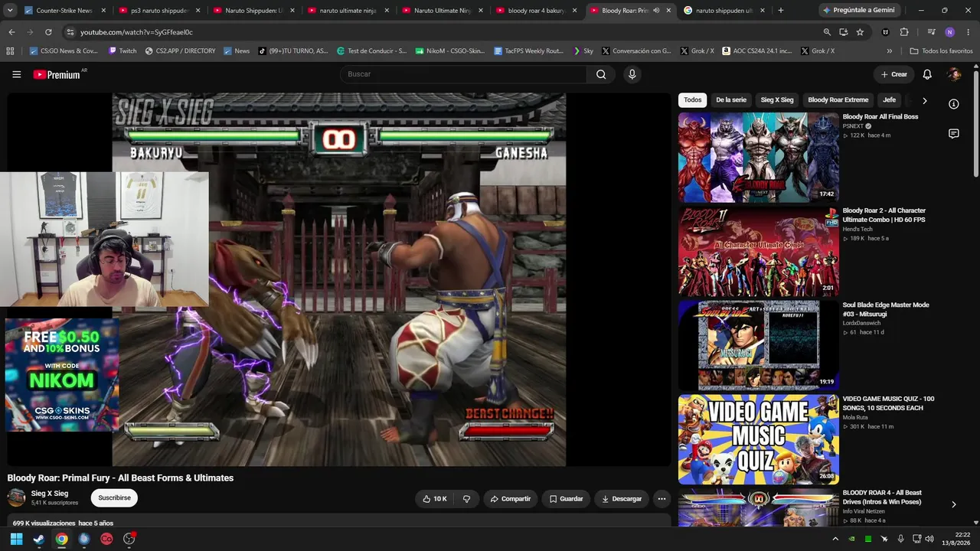Open the comments panel icon beside chips
Viewport: 980px width, 551px height.
click(954, 134)
